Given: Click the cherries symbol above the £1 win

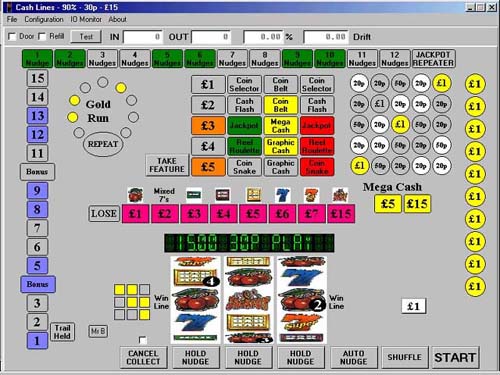Looking at the screenshot, I should [x=135, y=195].
